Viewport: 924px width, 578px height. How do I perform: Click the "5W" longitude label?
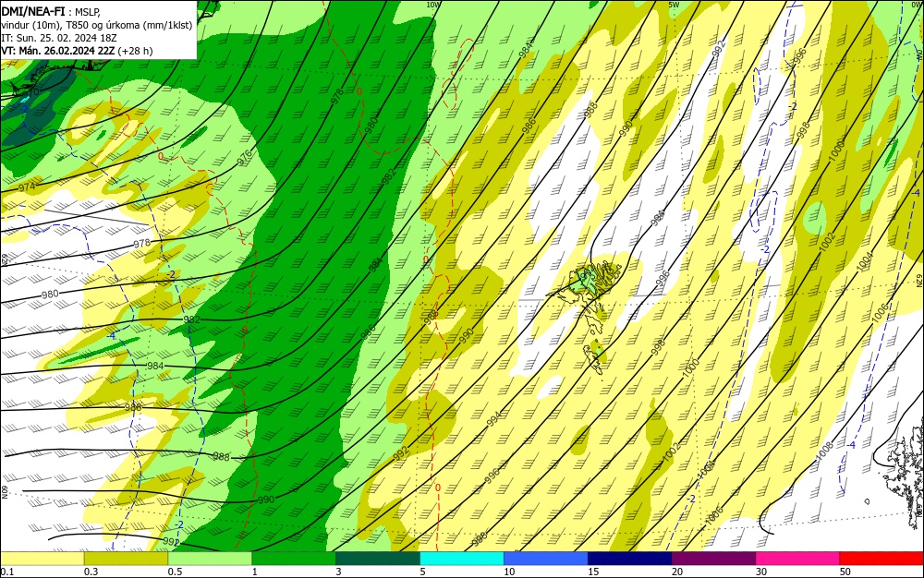point(675,4)
